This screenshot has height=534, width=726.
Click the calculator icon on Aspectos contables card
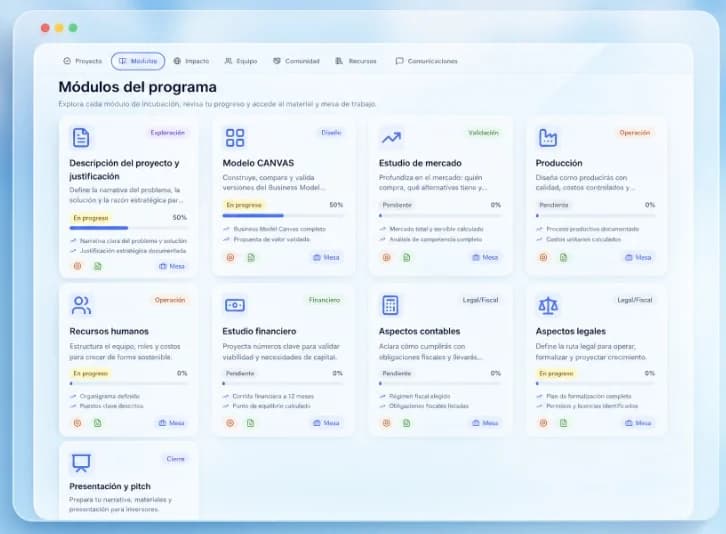click(390, 305)
